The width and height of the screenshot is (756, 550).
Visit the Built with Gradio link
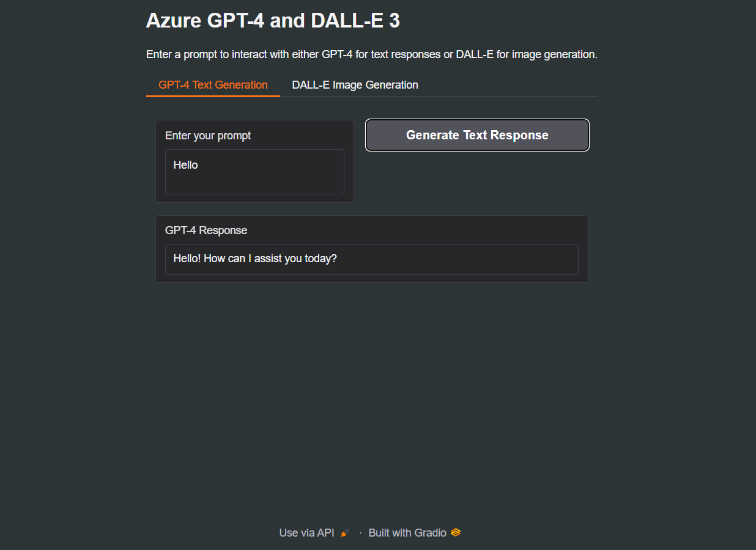(414, 533)
